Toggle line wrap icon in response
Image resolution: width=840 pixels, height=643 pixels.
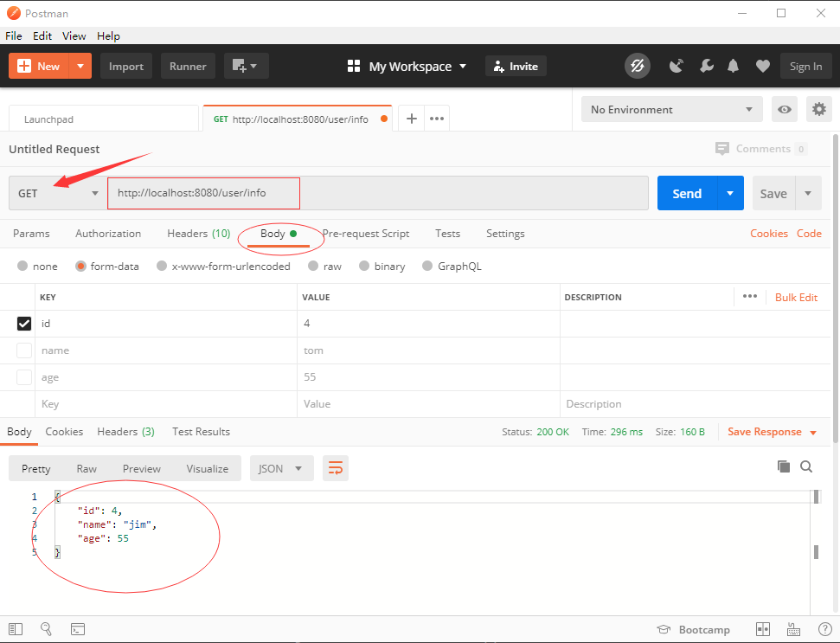click(x=336, y=468)
